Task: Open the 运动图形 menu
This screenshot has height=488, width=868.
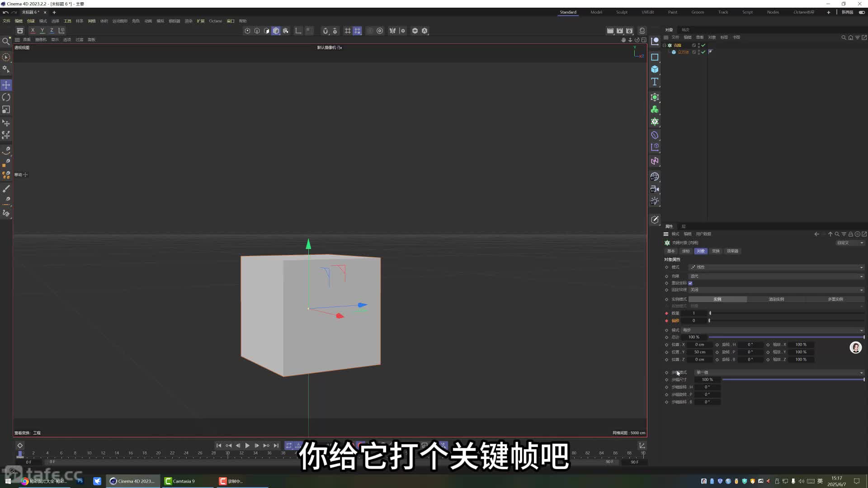Action: [120, 21]
